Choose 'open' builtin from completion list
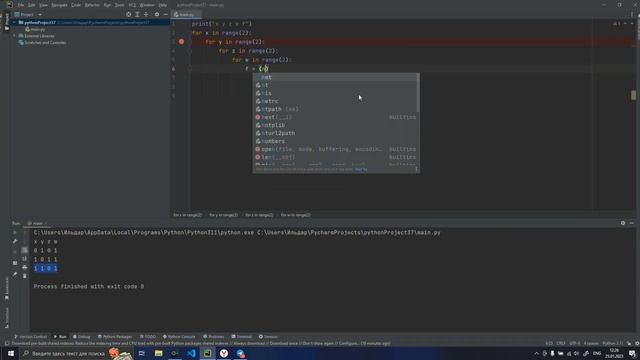The image size is (640, 360). coord(336,149)
